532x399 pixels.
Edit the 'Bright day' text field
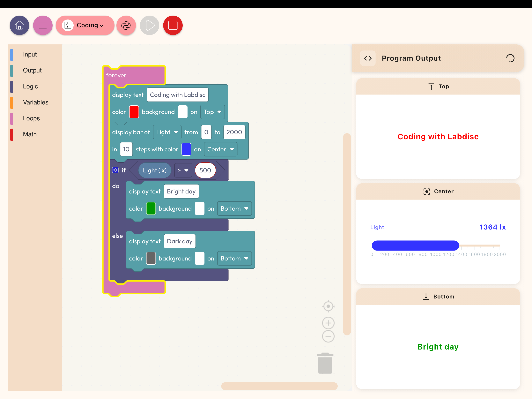coord(181,192)
